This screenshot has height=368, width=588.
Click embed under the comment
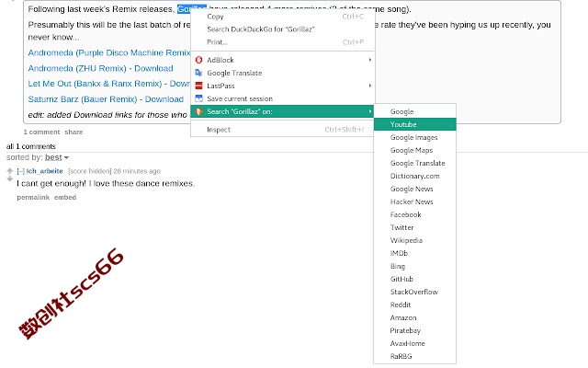65,198
